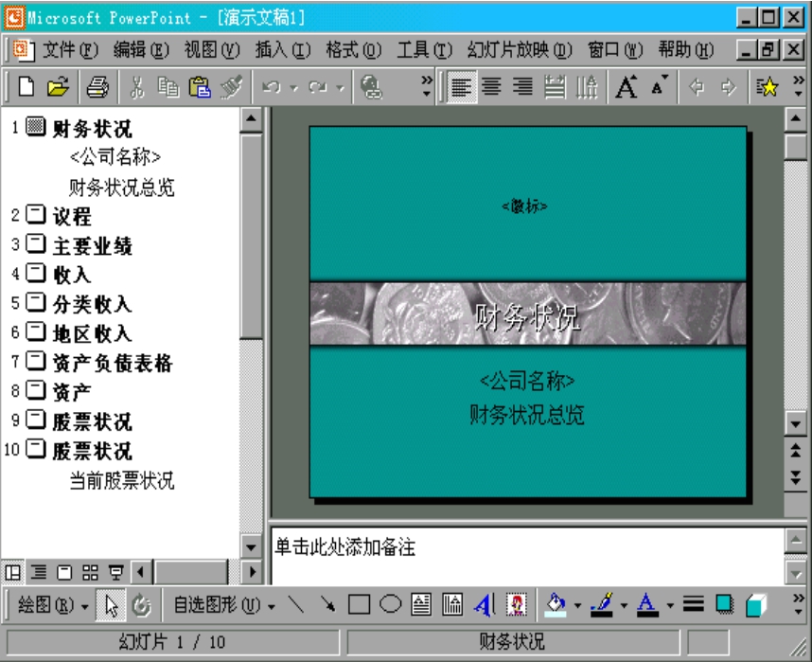Insert clip art picture
The height and width of the screenshot is (662, 812).
[x=516, y=604]
